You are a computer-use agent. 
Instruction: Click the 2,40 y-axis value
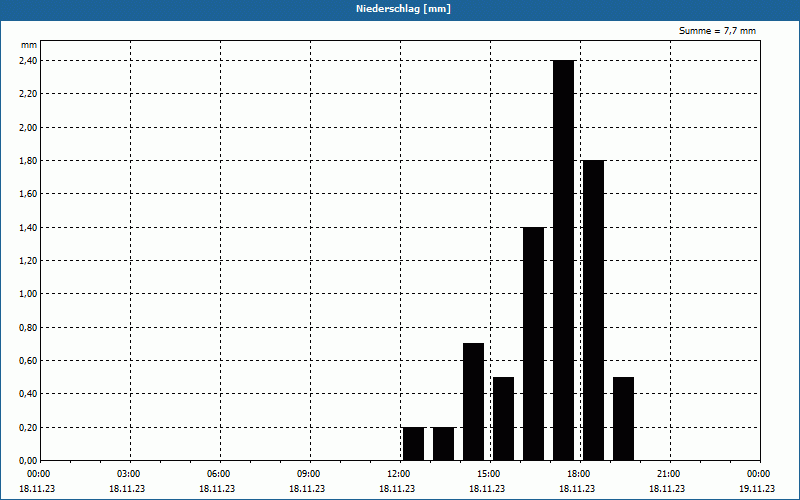[x=28, y=61]
